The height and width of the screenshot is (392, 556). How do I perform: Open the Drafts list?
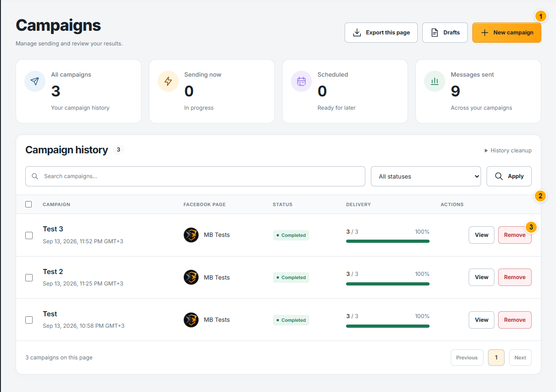[445, 33]
